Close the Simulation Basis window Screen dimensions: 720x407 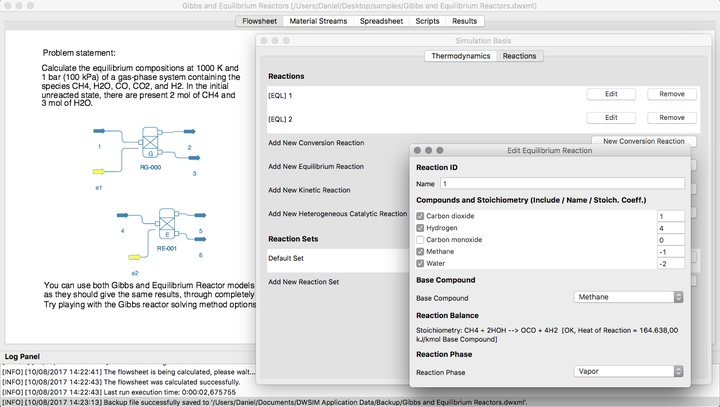(x=264, y=40)
